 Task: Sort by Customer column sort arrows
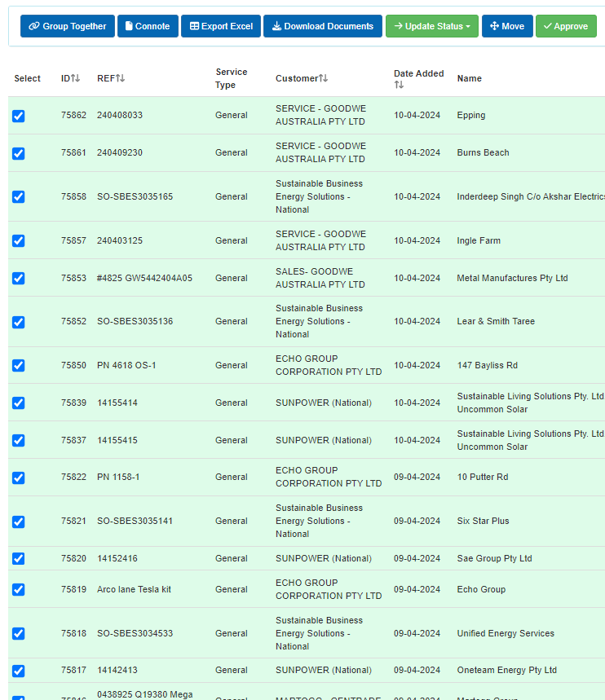323,78
